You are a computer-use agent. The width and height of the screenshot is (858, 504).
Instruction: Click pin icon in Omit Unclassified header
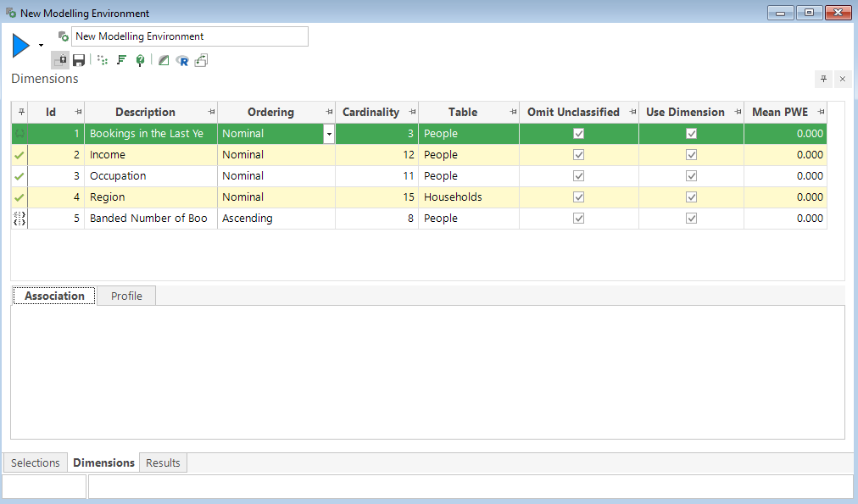click(633, 112)
